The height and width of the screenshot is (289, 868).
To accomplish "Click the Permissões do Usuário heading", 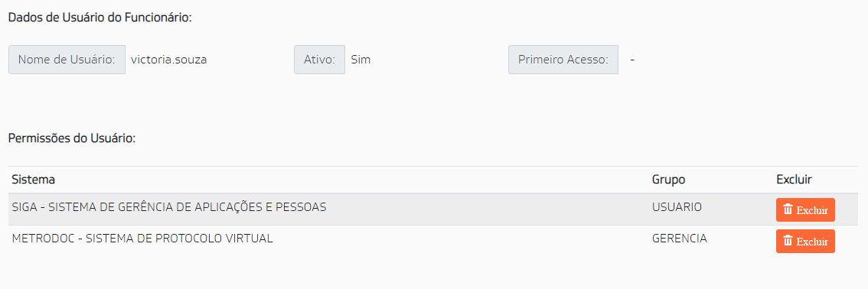I will coord(73,138).
